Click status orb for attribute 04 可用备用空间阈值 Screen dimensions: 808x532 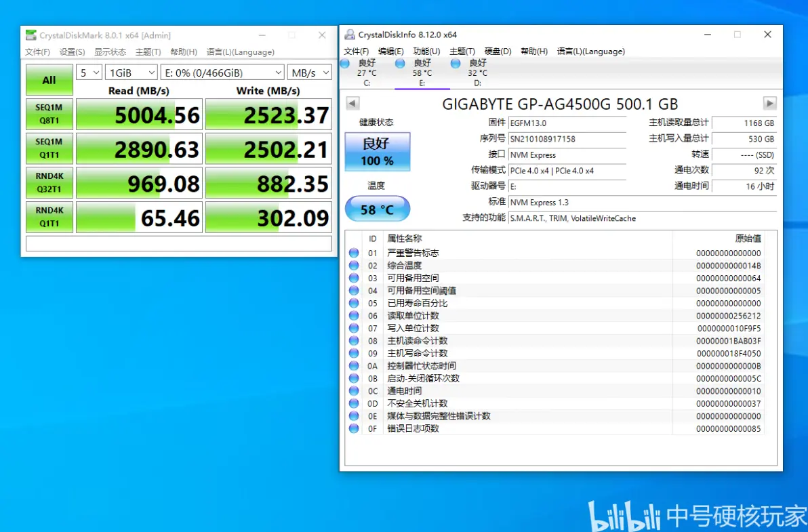[354, 291]
